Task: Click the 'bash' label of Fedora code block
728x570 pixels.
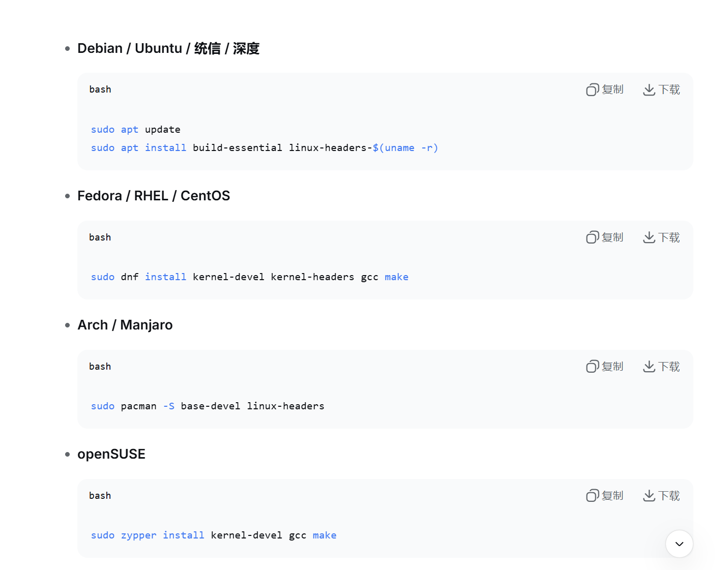Action: 100,237
